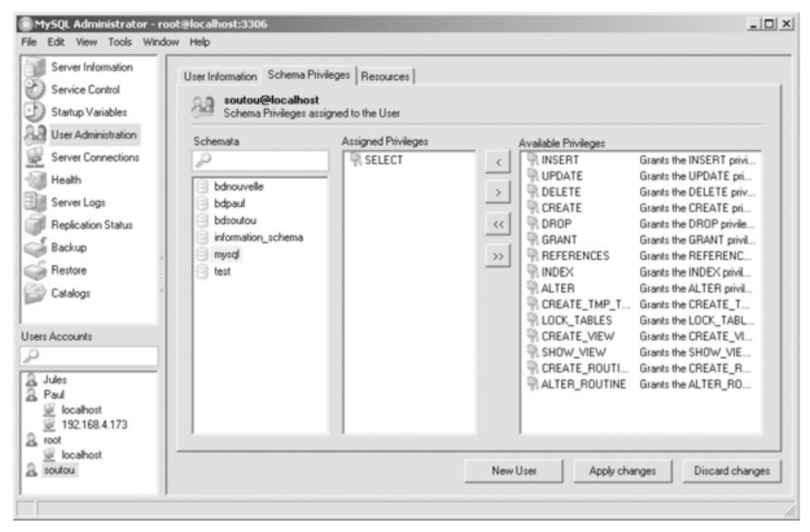
Task: Click the New User button
Action: pos(513,471)
